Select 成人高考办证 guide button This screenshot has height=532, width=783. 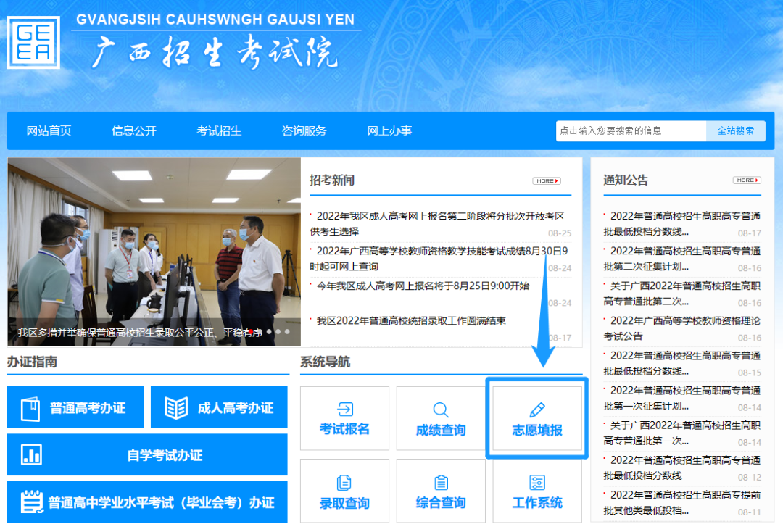[219, 408]
